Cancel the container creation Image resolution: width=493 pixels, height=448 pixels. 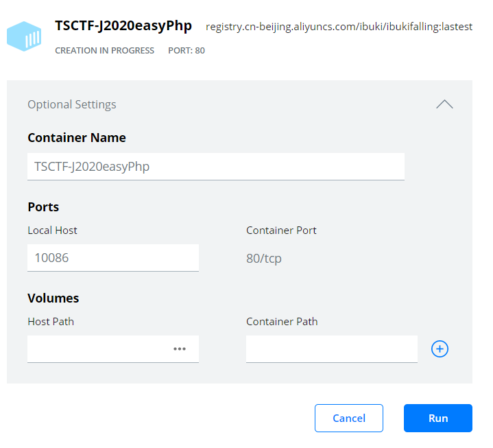(x=348, y=418)
